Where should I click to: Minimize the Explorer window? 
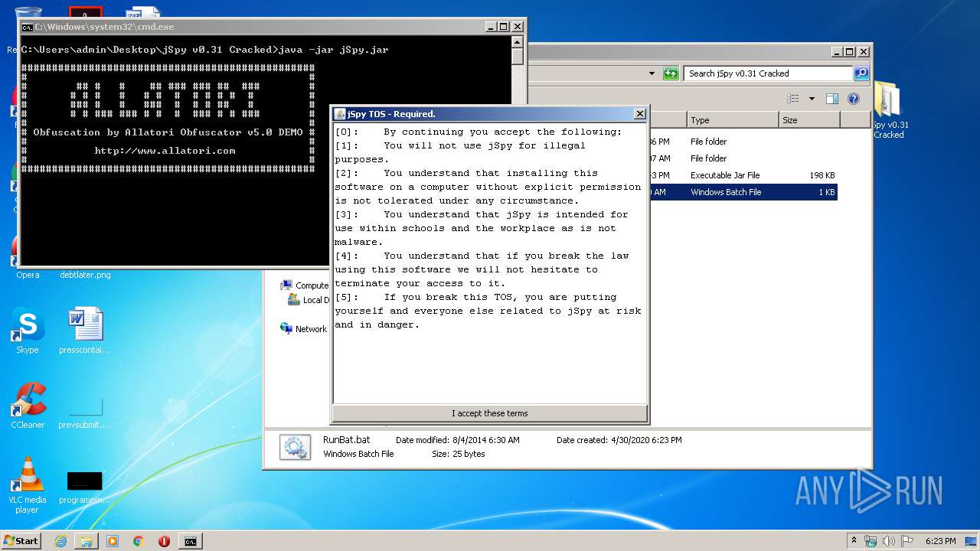[837, 52]
